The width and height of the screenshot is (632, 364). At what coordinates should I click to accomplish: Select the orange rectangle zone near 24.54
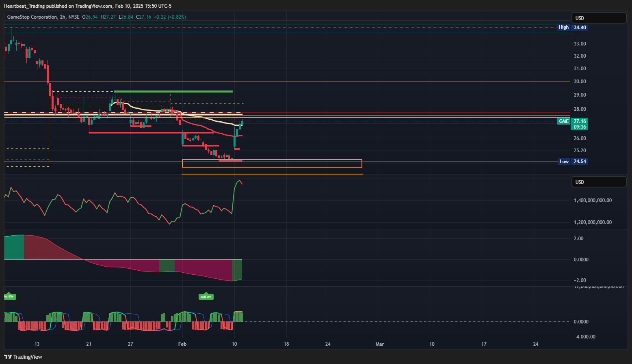tap(272, 164)
